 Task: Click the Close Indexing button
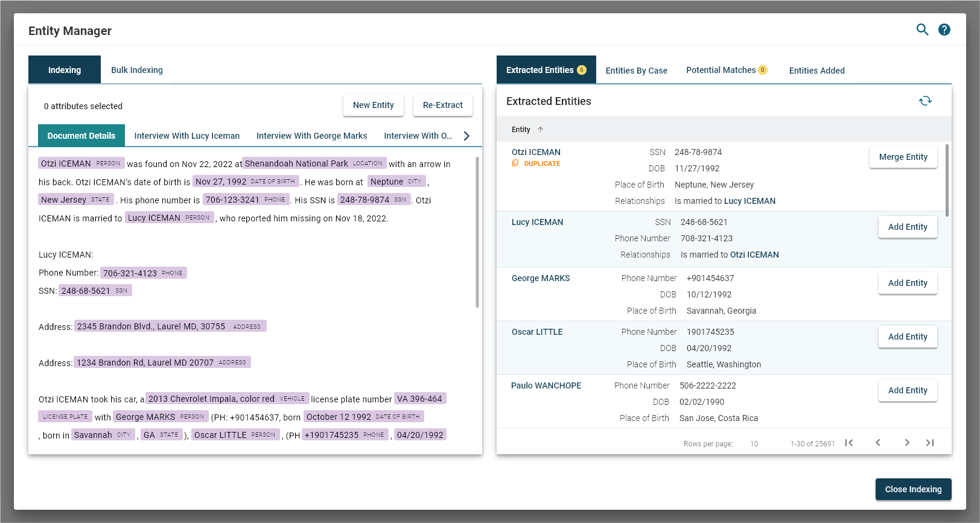coord(913,489)
